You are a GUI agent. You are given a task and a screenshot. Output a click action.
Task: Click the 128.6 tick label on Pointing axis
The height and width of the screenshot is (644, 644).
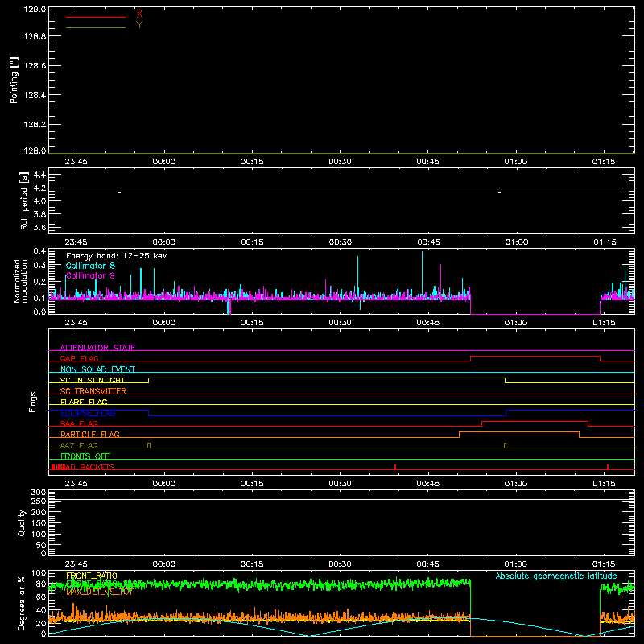click(35, 66)
